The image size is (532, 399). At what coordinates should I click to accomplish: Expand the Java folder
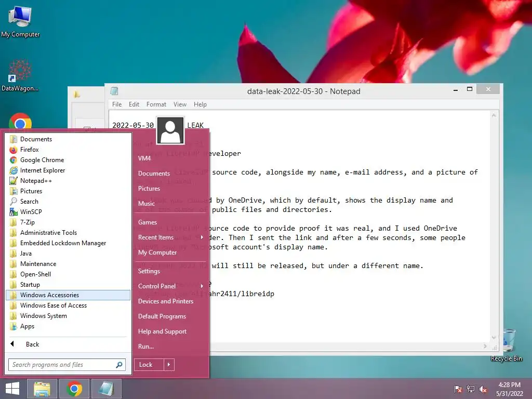tap(68, 254)
